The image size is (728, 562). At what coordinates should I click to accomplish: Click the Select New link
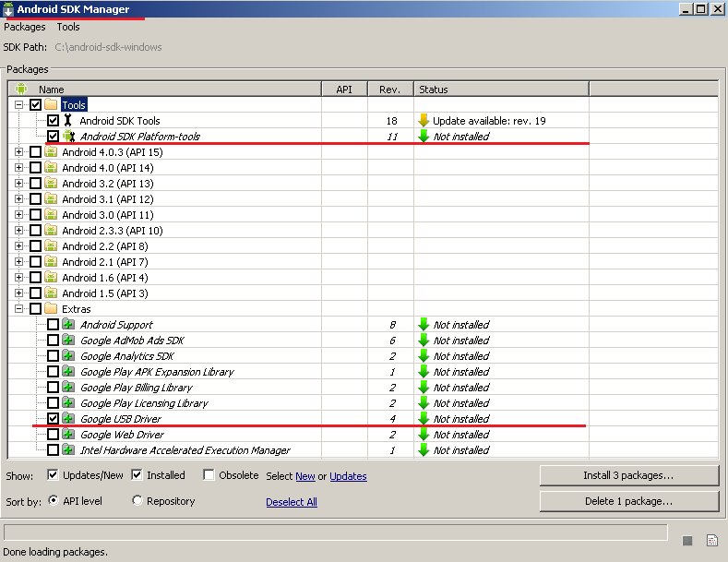tap(305, 476)
